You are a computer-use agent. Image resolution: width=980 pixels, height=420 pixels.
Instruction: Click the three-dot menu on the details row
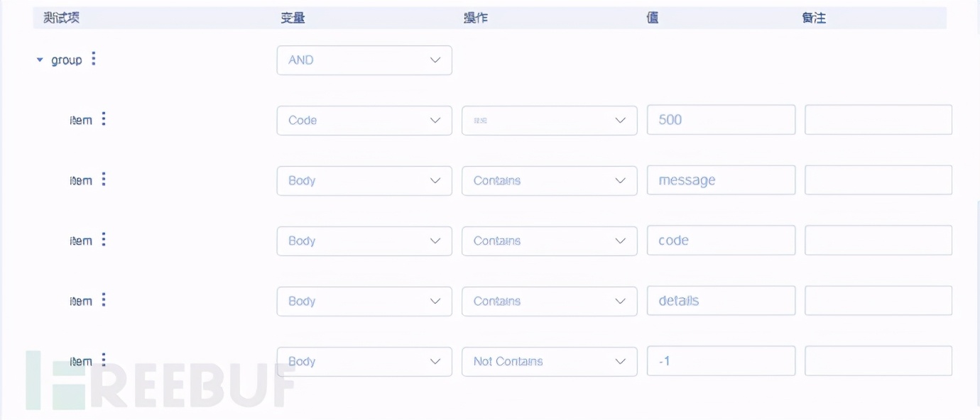pos(104,300)
